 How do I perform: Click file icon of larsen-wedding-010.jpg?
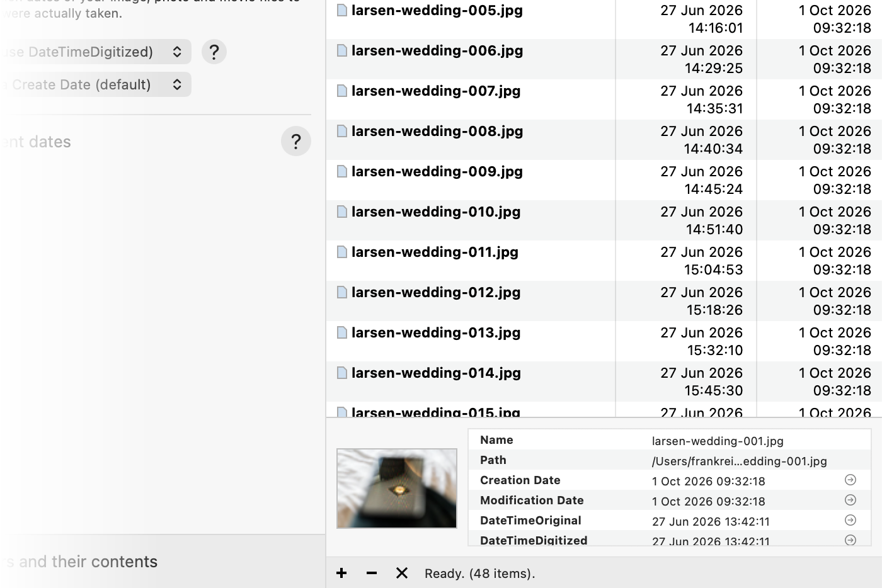coord(342,212)
